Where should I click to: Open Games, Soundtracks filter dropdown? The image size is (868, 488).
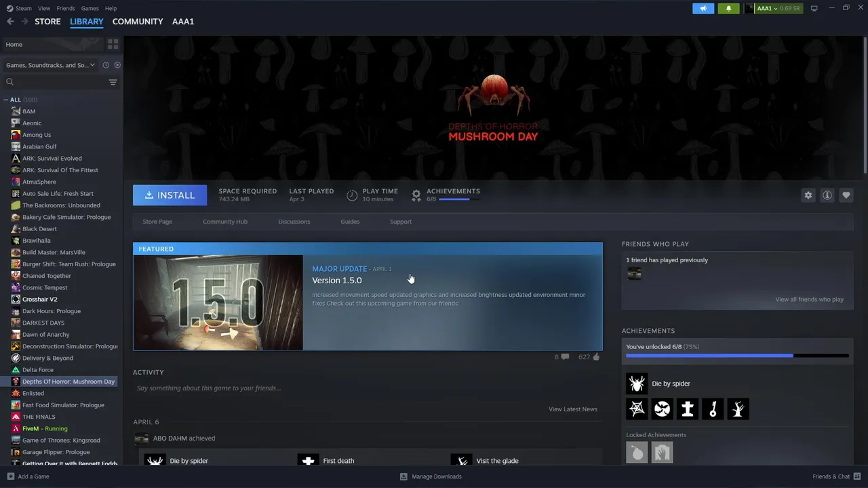[50, 65]
